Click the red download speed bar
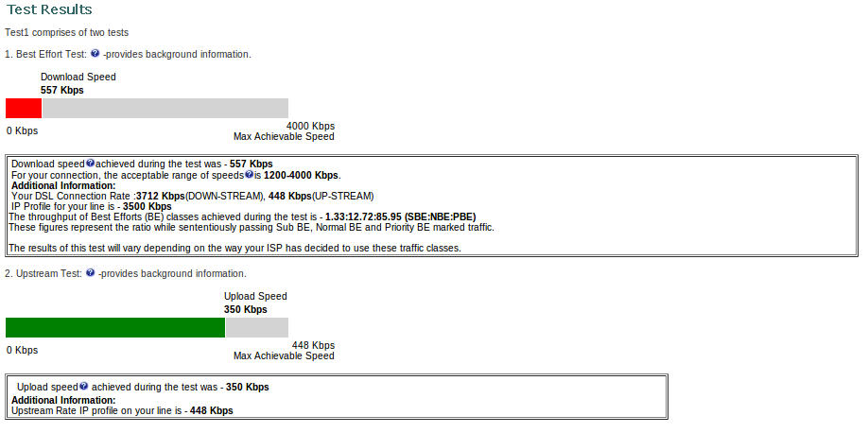 [x=24, y=108]
